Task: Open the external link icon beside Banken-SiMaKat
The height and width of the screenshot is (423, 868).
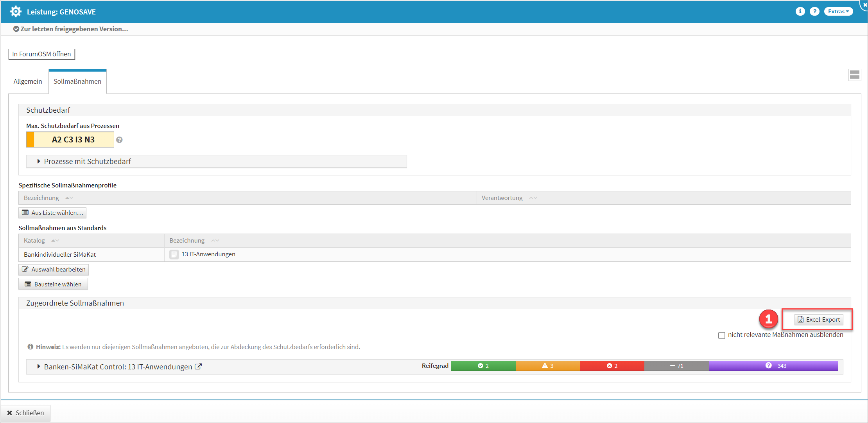Action: point(198,367)
